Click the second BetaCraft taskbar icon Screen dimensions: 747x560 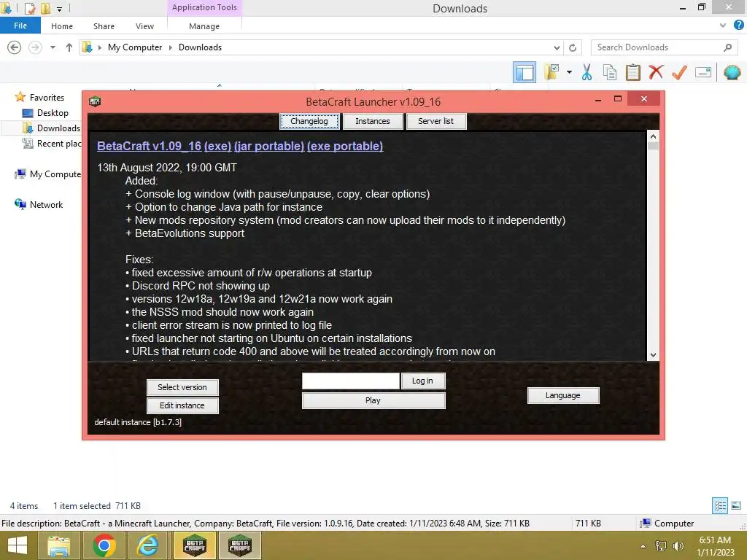[x=239, y=545]
